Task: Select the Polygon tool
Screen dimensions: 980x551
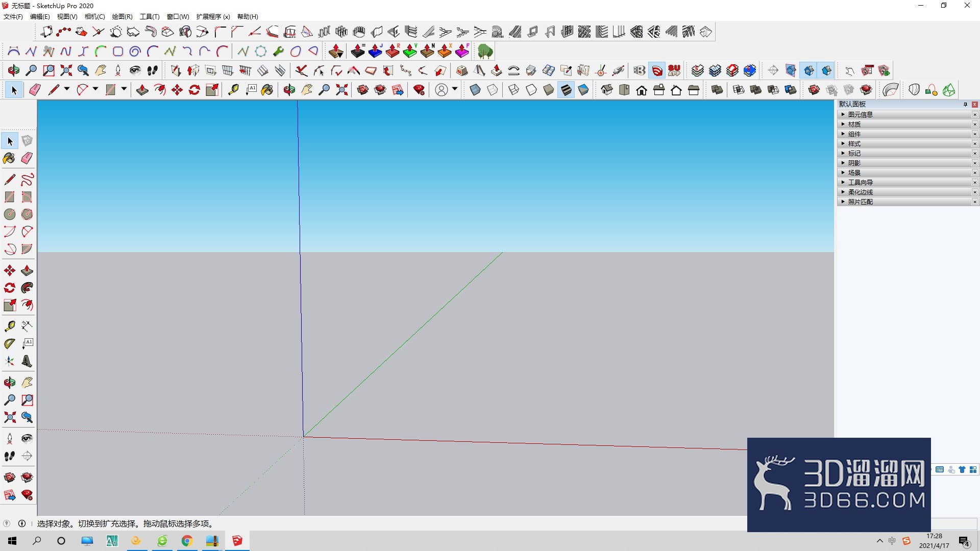Action: 27,214
